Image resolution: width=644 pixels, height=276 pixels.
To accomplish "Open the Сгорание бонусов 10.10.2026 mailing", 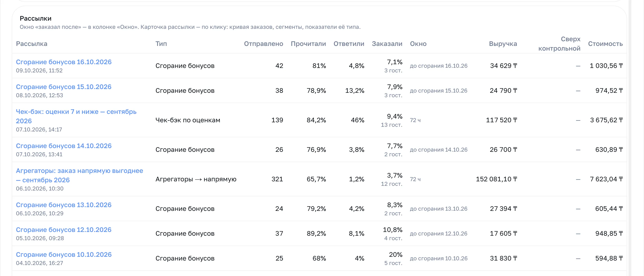I will coord(64,254).
